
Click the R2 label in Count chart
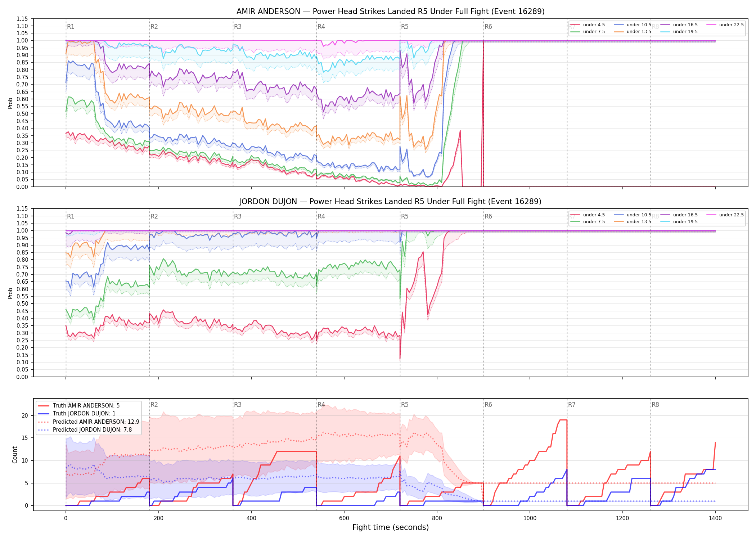pos(154,405)
